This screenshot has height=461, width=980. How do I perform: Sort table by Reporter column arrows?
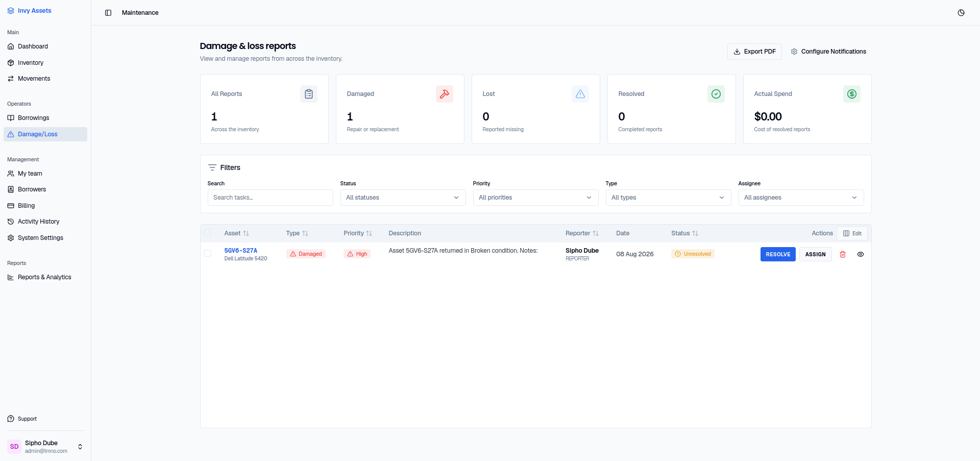tap(596, 233)
